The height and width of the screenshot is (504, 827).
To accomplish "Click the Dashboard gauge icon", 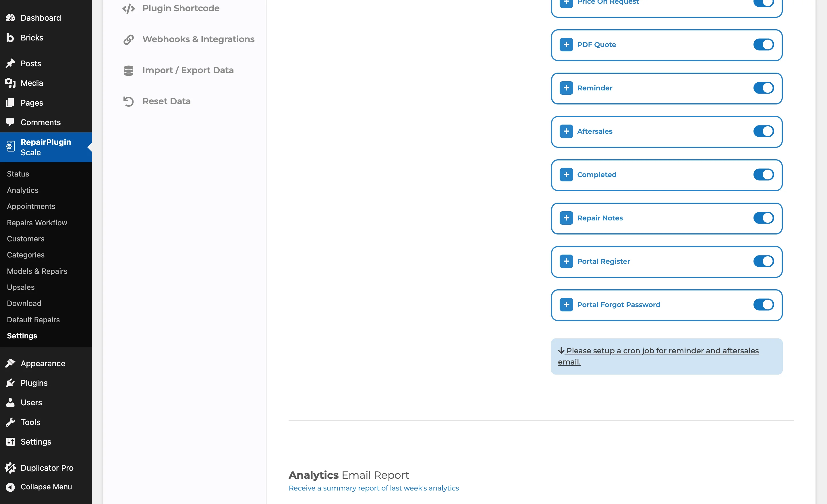I will tap(10, 18).
